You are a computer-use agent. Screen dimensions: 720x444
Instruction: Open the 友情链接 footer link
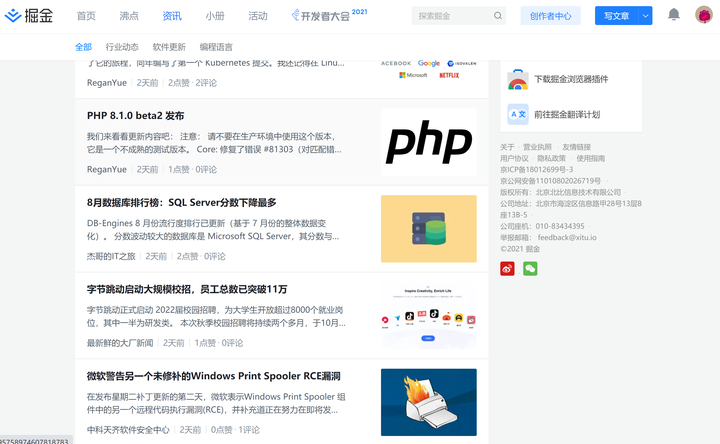577,147
